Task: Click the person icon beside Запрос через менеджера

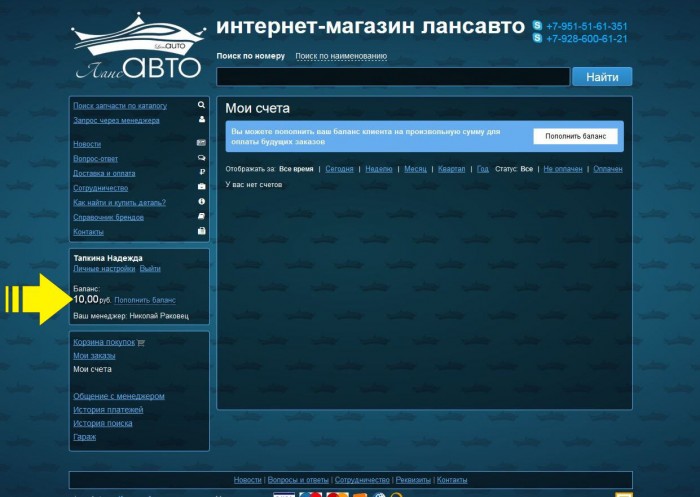Action: click(201, 120)
